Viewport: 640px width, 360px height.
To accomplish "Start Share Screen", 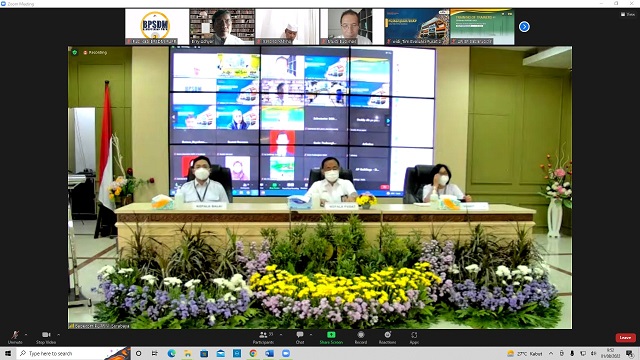I will pos(331,338).
